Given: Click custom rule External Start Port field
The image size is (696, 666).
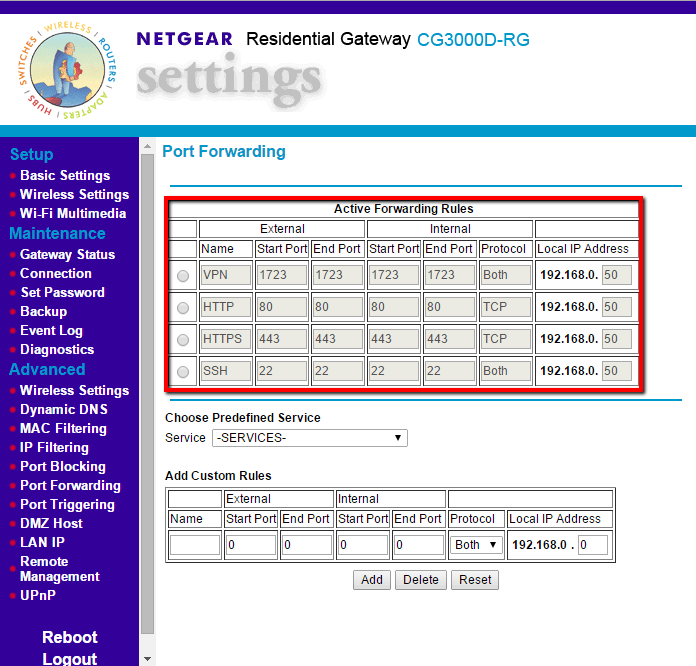Looking at the screenshot, I should (251, 545).
